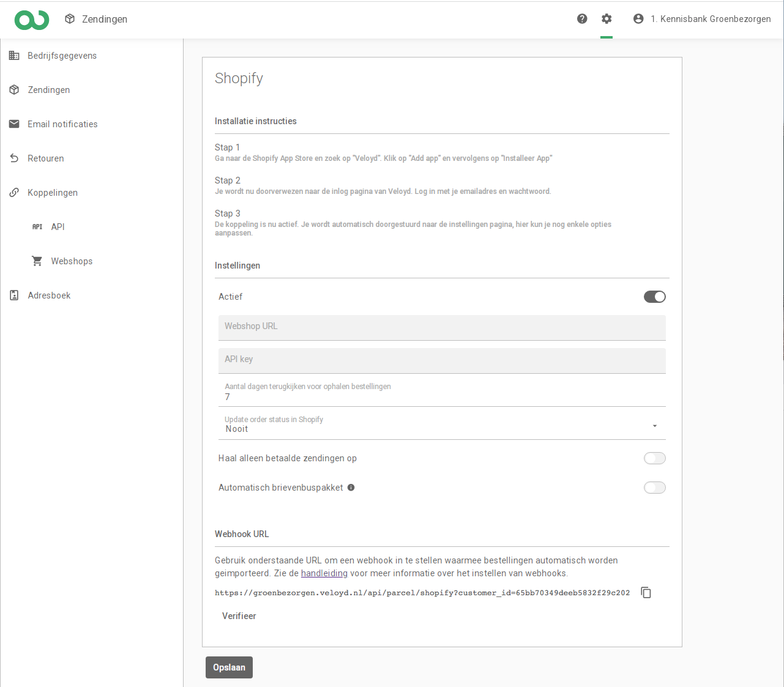Open the Kennisbank Groenbezorgen account menu
784x687 pixels.
[x=711, y=19]
